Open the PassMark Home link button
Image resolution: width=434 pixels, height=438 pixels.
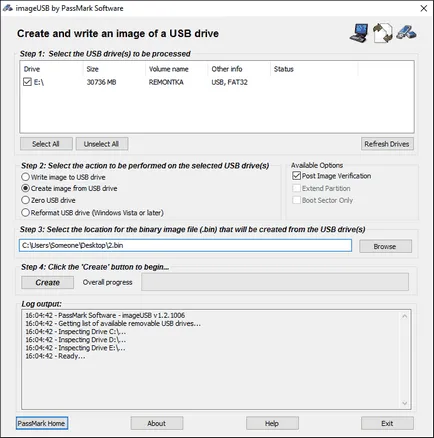tap(42, 423)
